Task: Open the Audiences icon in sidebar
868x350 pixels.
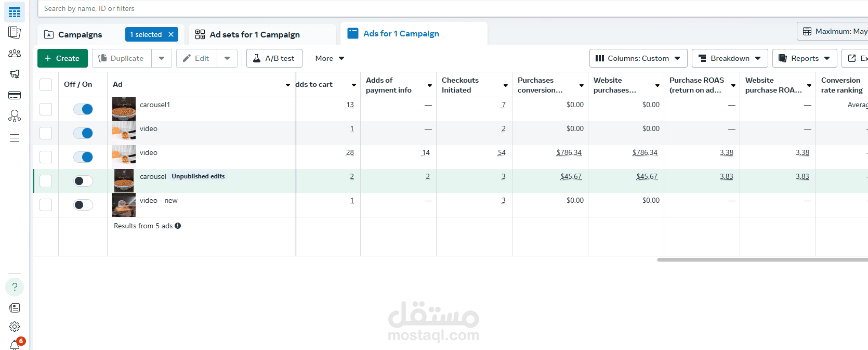Action: pos(15,53)
